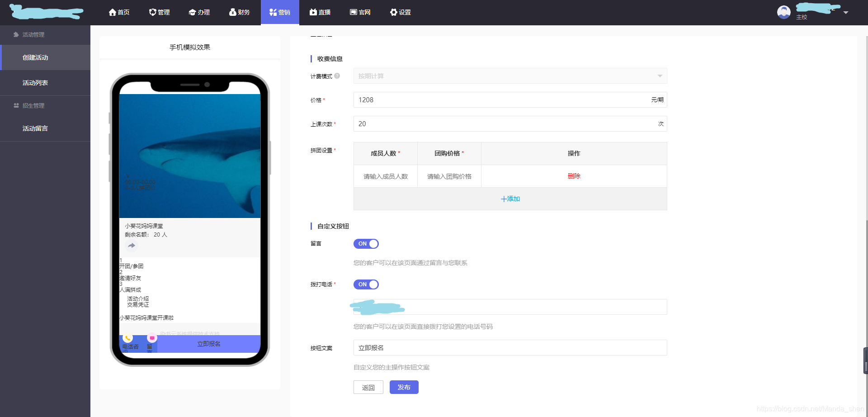
Task: Click inside the 价格 input field
Action: pos(497,100)
